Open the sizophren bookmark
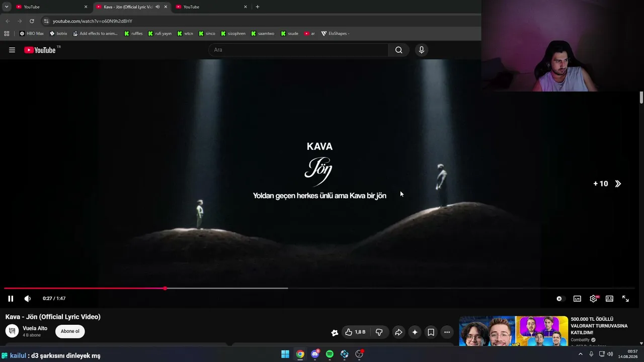The height and width of the screenshot is (362, 644). [233, 34]
